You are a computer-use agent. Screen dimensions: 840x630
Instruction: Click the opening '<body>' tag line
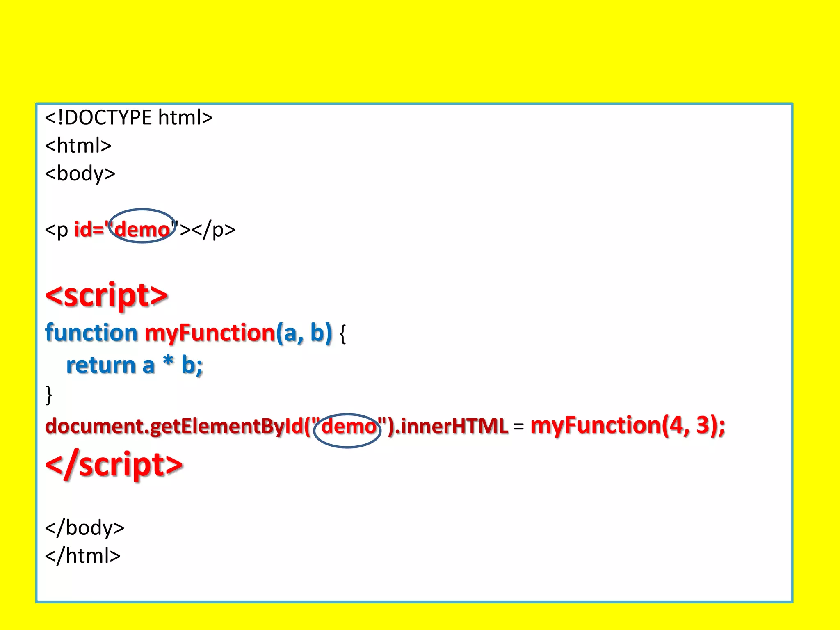[x=80, y=173]
